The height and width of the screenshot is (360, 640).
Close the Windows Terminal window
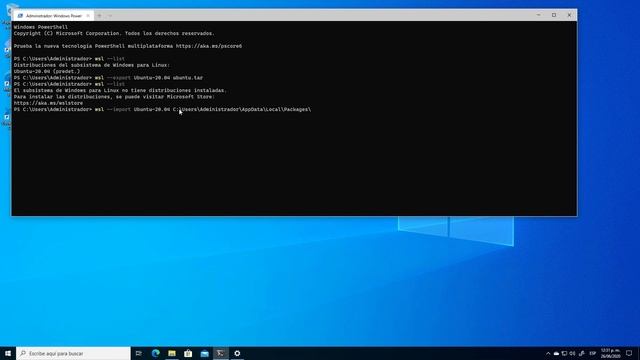tap(569, 15)
